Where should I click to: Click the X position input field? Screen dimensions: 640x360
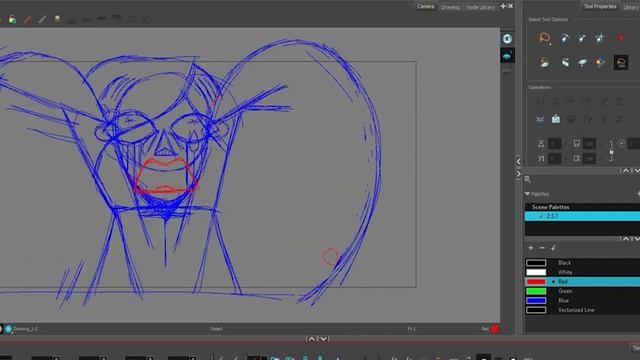tap(554, 143)
